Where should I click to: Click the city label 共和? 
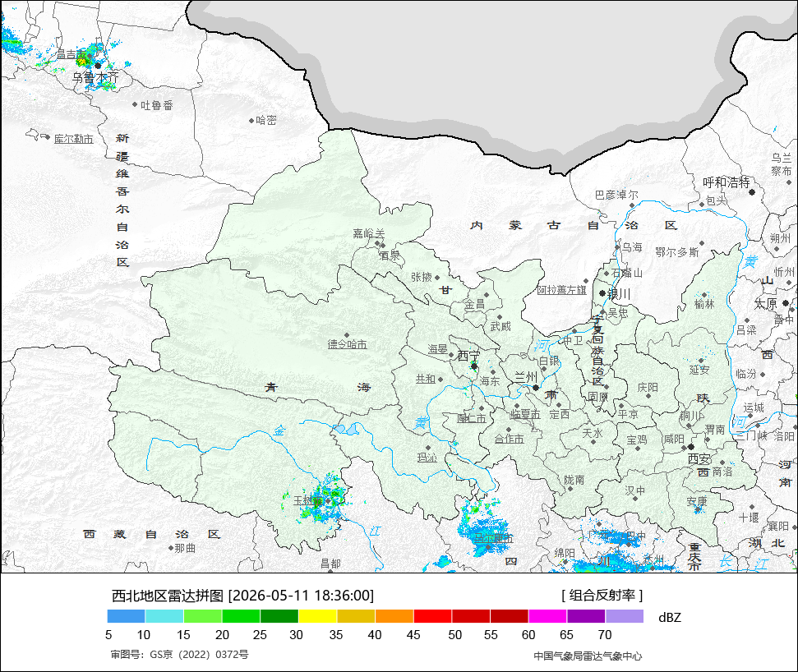[426, 379]
